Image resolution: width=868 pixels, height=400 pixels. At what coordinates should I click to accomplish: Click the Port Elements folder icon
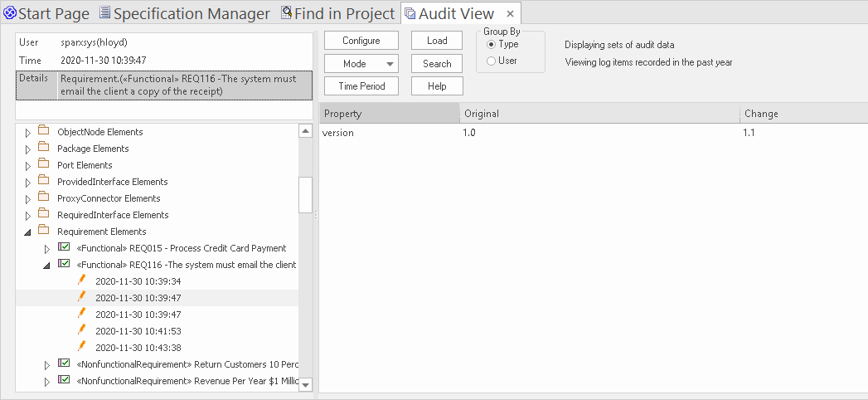tap(44, 165)
